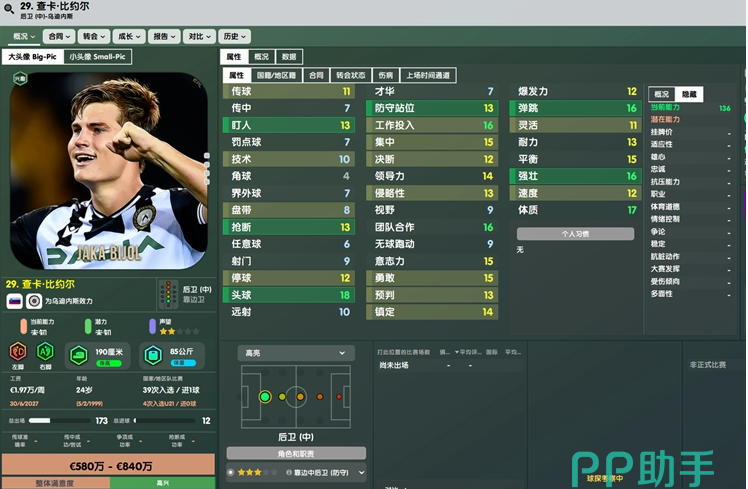Switch to the 数据 tab

[289, 57]
